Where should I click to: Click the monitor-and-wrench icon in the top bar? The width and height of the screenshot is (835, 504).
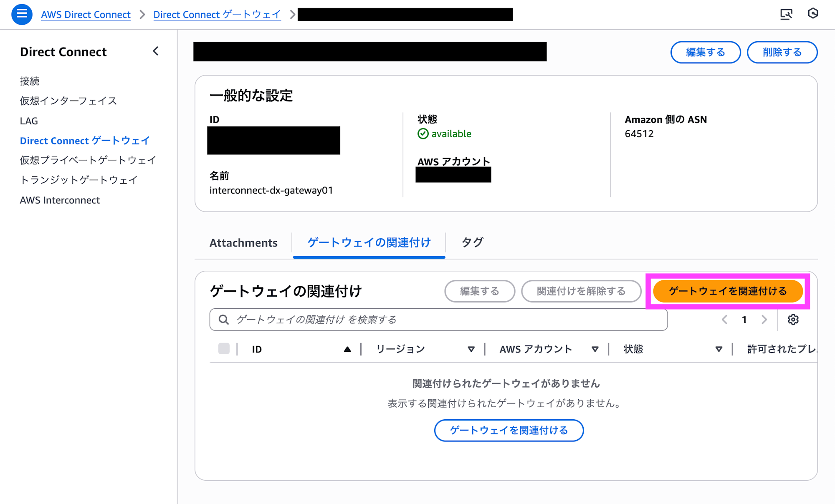pyautogui.click(x=787, y=14)
